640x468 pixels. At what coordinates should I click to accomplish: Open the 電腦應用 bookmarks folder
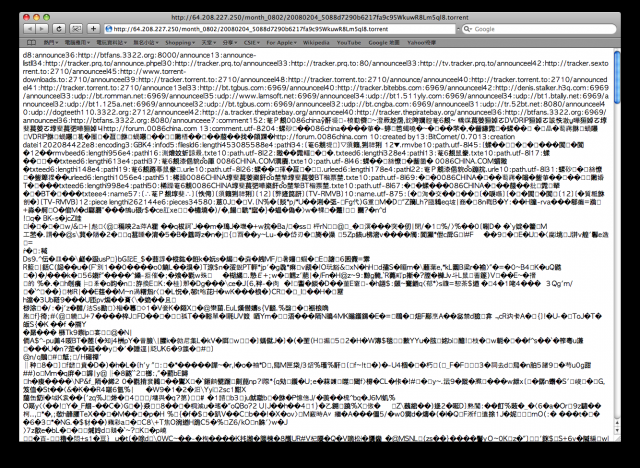(77, 42)
